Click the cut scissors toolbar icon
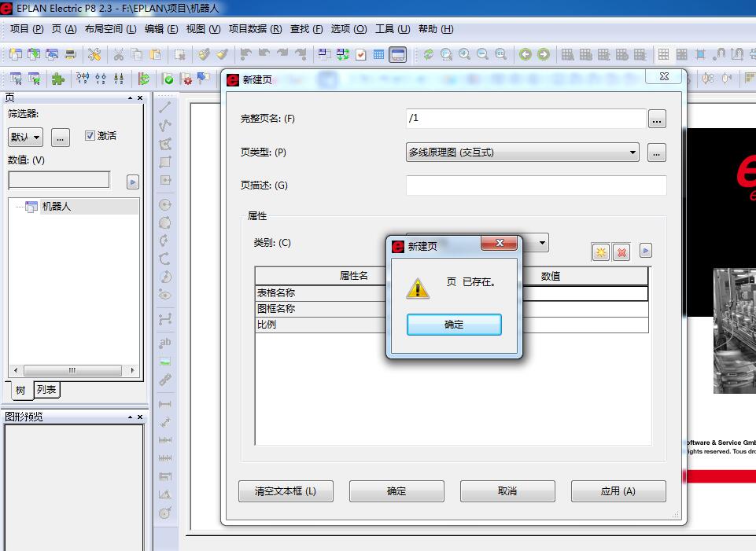This screenshot has width=756, height=551. pos(118,54)
